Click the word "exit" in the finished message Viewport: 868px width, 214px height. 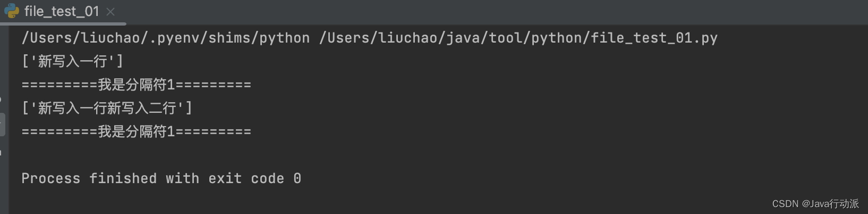pyautogui.click(x=225, y=179)
